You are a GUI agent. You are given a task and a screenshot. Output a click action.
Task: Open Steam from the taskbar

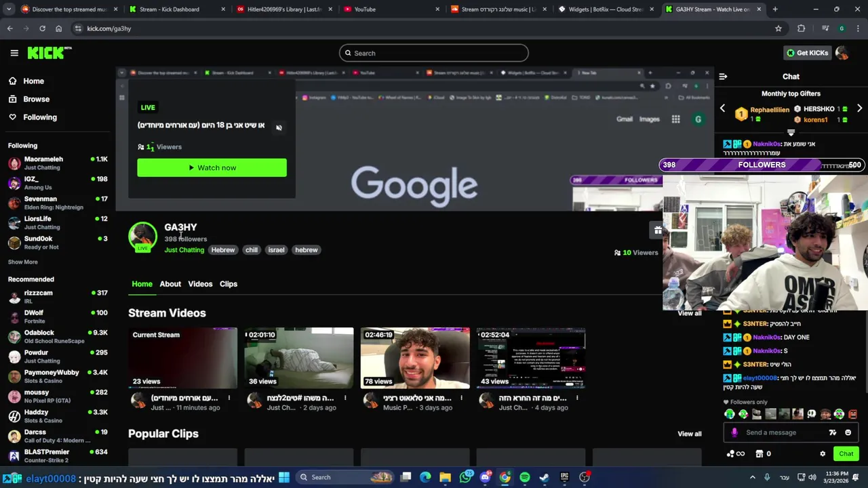(545, 477)
